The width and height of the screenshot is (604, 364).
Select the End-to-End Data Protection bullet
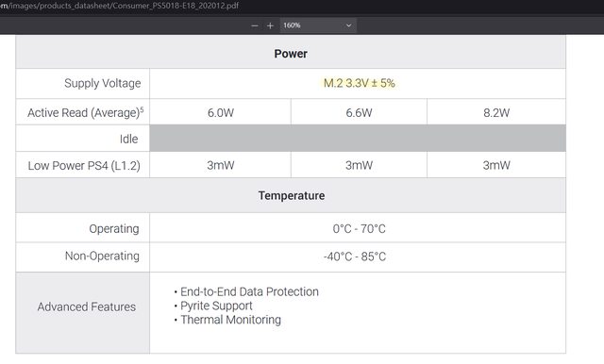[246, 291]
